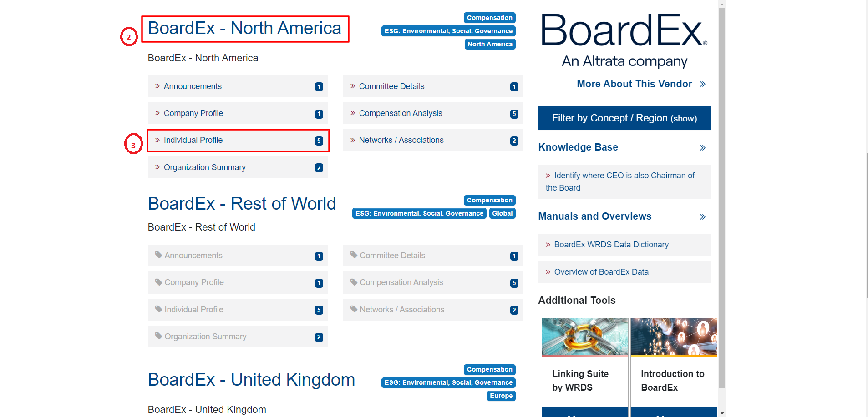Click the Linking Suite by WRDS chain thumbnail
The width and height of the screenshot is (868, 417).
(x=585, y=337)
